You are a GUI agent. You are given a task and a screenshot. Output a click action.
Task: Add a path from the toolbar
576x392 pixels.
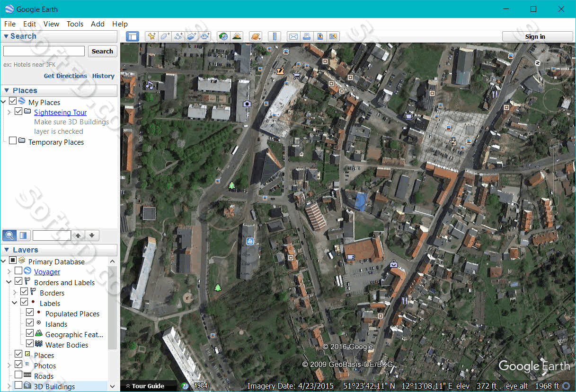(x=178, y=36)
